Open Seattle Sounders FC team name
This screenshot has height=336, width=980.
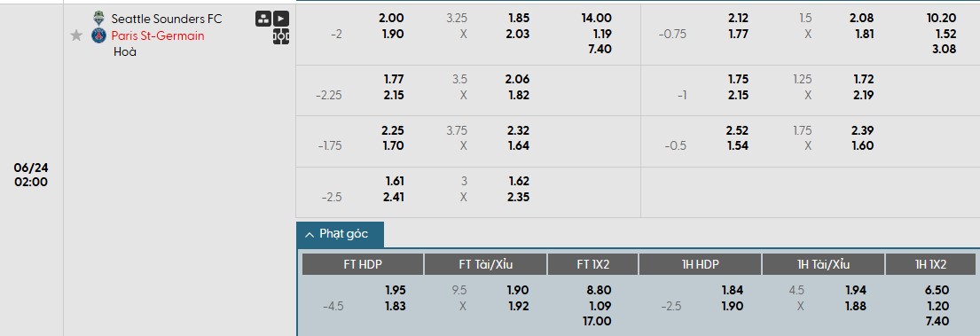click(x=166, y=19)
